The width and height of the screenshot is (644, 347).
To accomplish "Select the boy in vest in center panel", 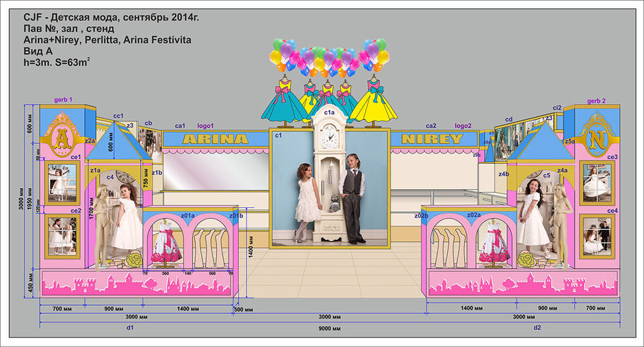I will (x=352, y=196).
